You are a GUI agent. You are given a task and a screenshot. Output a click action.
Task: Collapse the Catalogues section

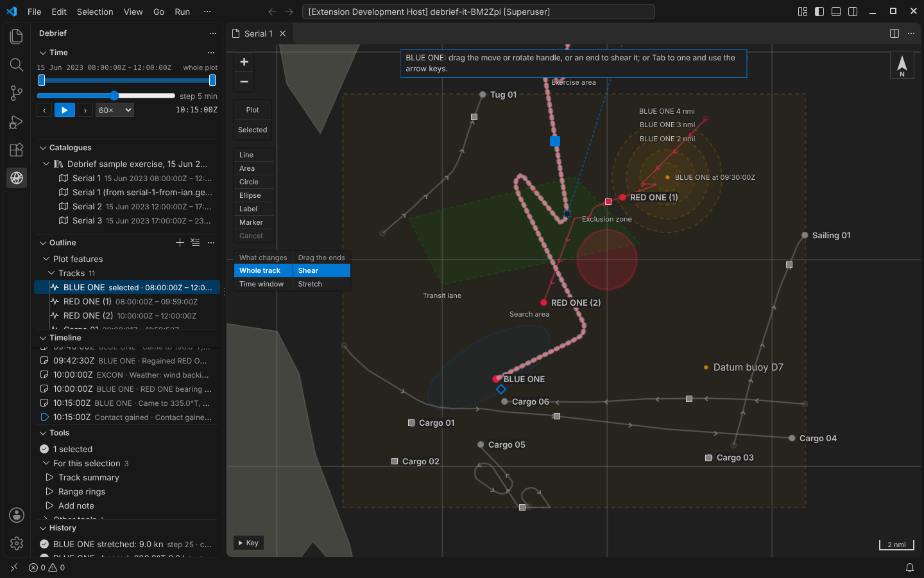43,148
